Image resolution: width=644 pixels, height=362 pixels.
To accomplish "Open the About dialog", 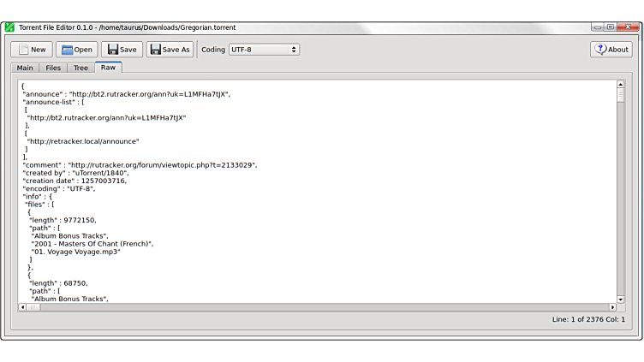I will click(611, 50).
